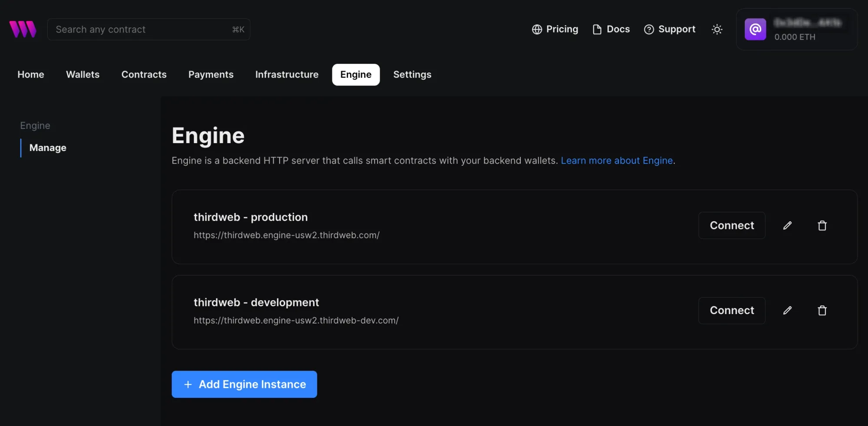Click the development engine URL text

point(296,321)
